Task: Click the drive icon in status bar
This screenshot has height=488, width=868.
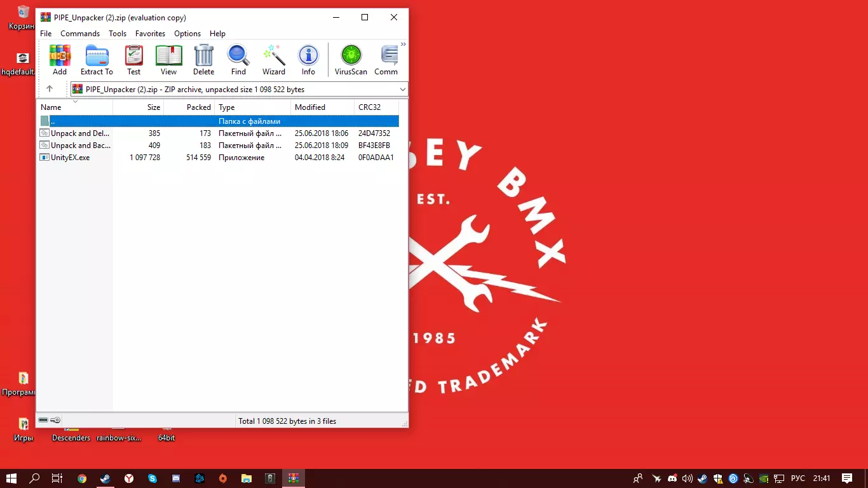Action: tap(43, 420)
